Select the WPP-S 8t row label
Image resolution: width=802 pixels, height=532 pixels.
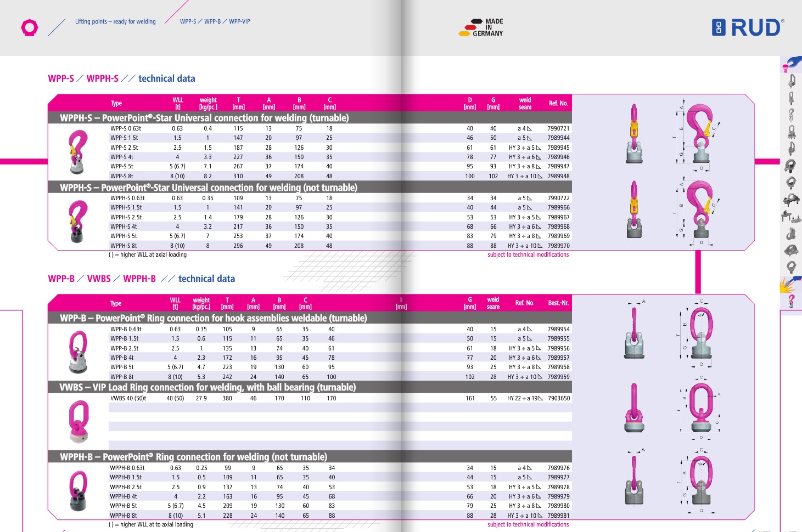122,176
